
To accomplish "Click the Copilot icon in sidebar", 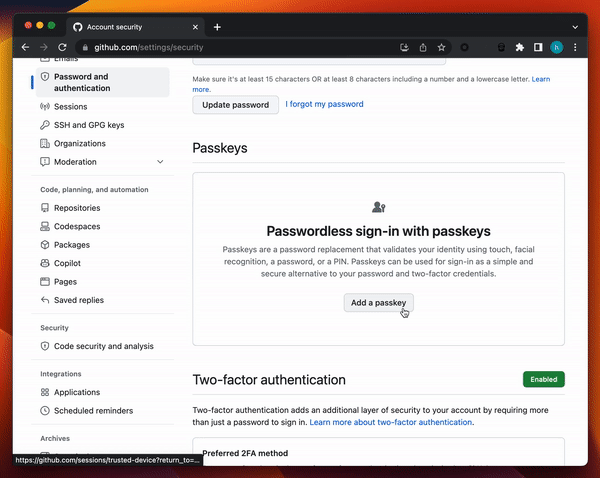I will click(44, 264).
